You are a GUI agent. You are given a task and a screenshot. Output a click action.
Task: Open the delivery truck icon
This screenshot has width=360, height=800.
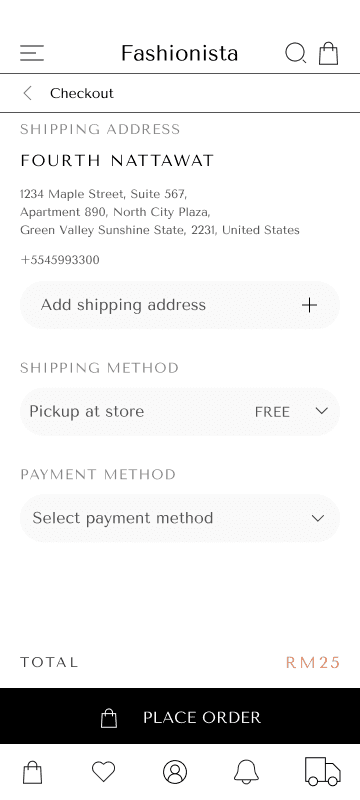point(323,771)
